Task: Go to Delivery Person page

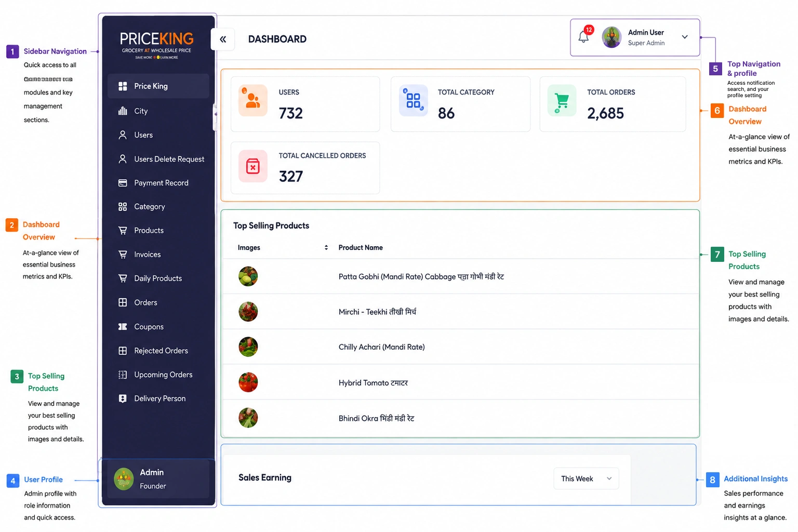Action: (x=158, y=398)
